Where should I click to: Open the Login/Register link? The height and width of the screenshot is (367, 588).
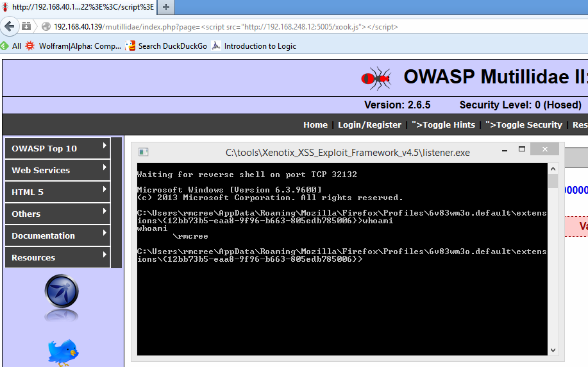[x=369, y=124]
